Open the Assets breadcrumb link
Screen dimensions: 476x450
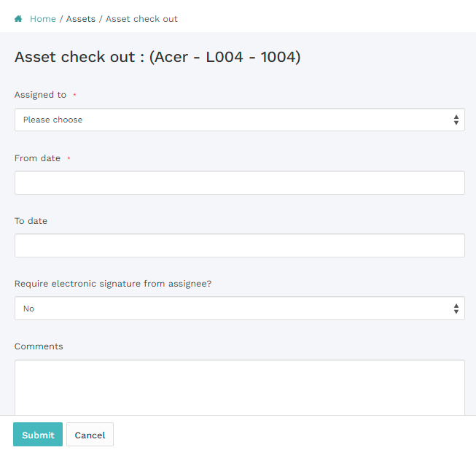click(81, 19)
